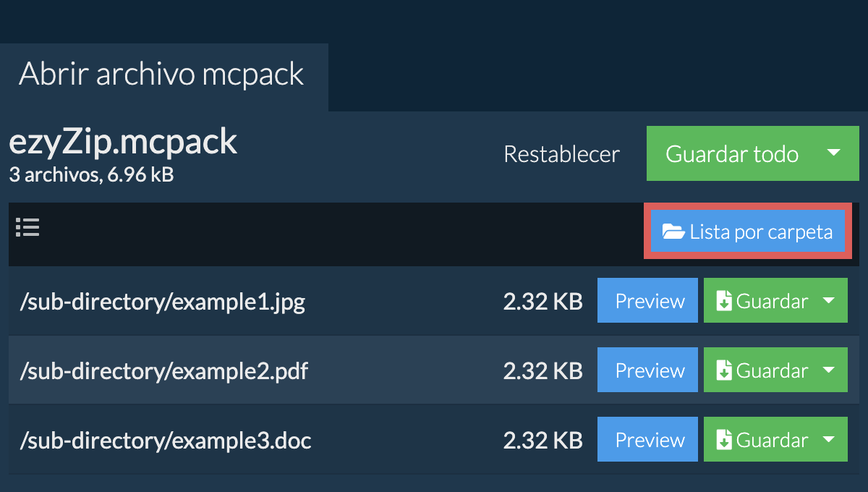The height and width of the screenshot is (492, 868).
Task: Click download icon for example1.jpg
Action: [x=724, y=301]
